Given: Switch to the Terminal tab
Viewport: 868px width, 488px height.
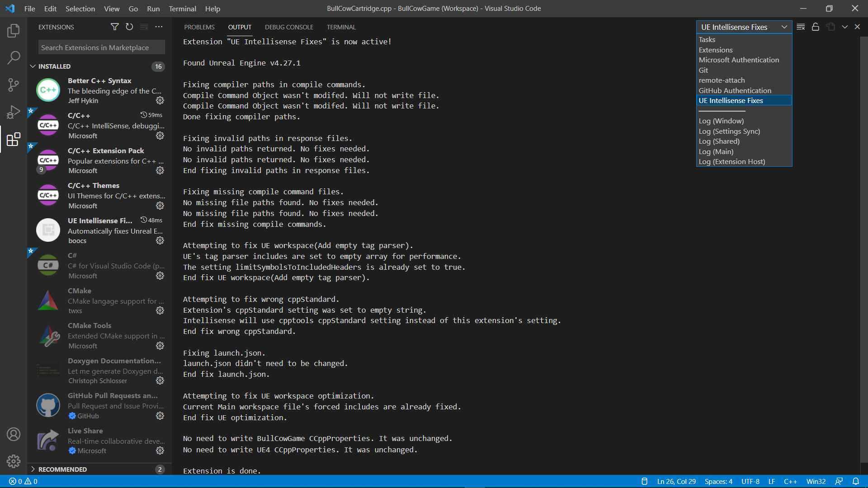Looking at the screenshot, I should (x=341, y=27).
